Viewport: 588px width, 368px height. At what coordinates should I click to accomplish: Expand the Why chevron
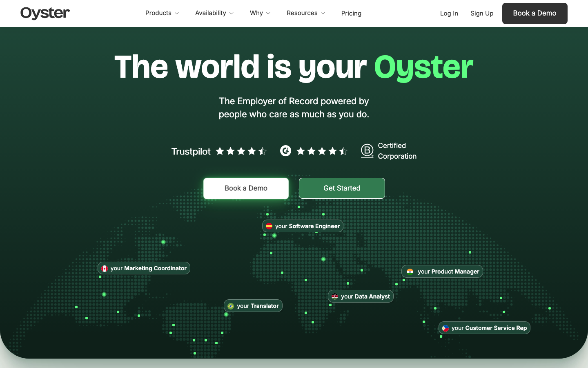(268, 13)
